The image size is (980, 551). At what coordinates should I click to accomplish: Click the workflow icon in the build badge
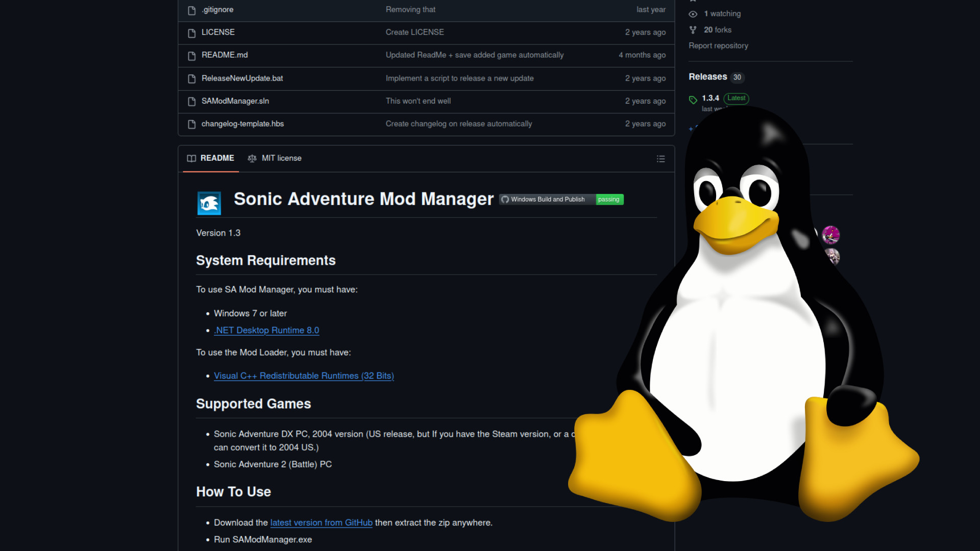pos(504,199)
